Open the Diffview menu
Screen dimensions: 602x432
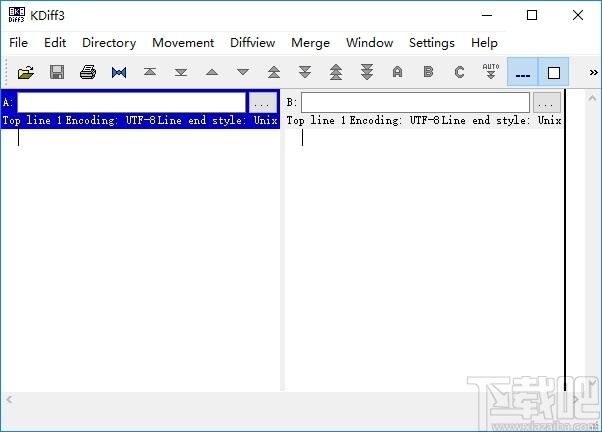(x=252, y=43)
